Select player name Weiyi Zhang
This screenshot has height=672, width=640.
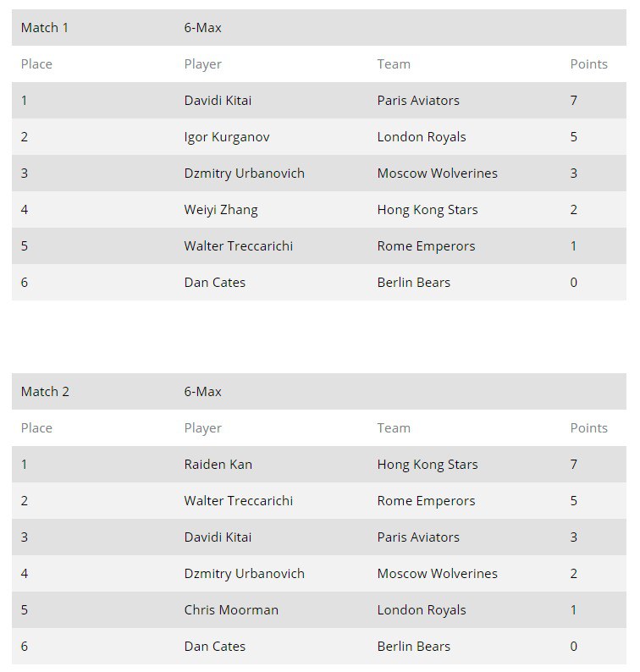click(x=220, y=210)
